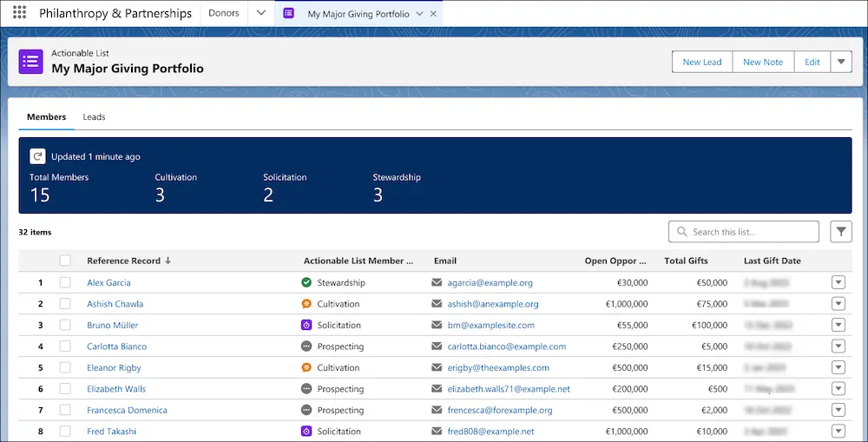Click the search magnifier icon in the list search
The height and width of the screenshot is (442, 868).
click(x=682, y=232)
